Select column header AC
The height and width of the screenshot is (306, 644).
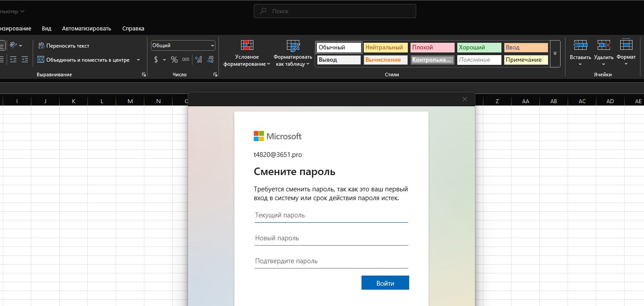pyautogui.click(x=582, y=101)
